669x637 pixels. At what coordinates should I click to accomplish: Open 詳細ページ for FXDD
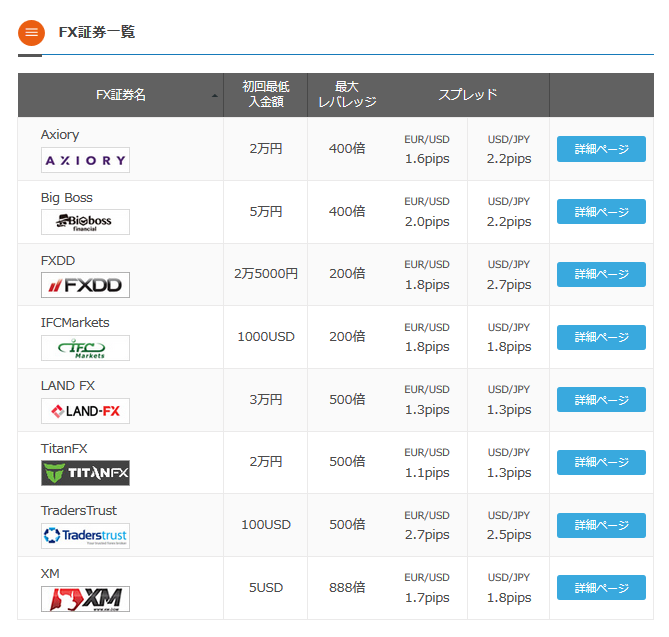(x=601, y=275)
